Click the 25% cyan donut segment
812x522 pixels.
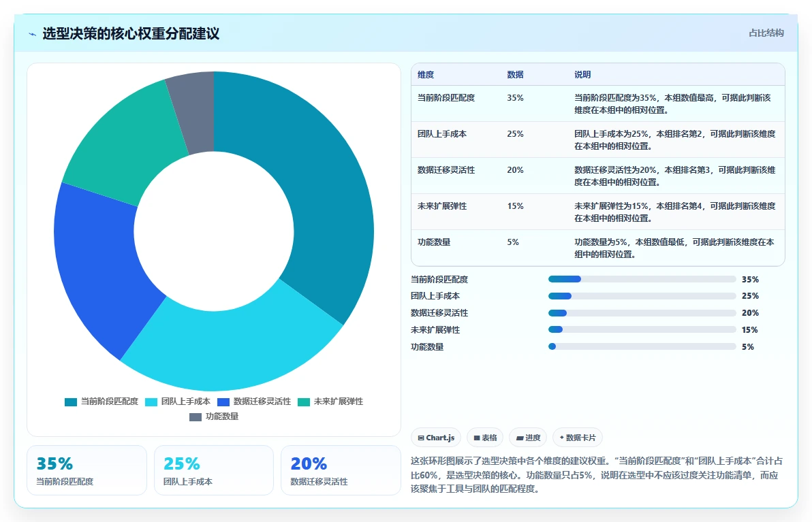tap(233, 349)
